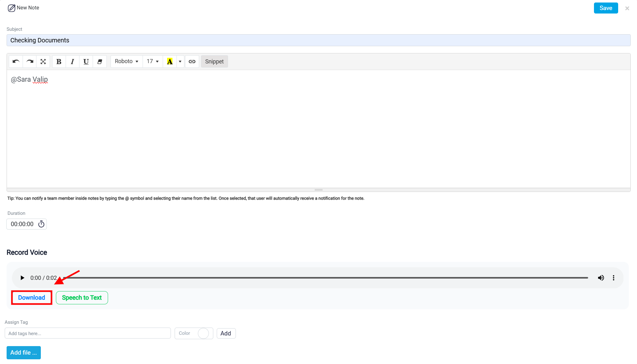The image size is (637, 364).
Task: Toggle fullscreen editor mode icon
Action: click(43, 62)
